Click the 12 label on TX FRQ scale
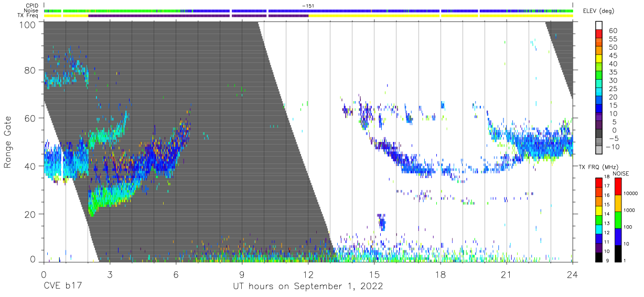The image size is (644, 297). [x=606, y=233]
